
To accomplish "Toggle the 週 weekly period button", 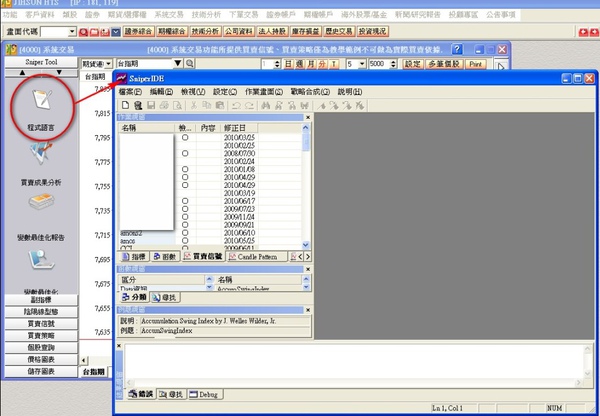I will (x=300, y=64).
